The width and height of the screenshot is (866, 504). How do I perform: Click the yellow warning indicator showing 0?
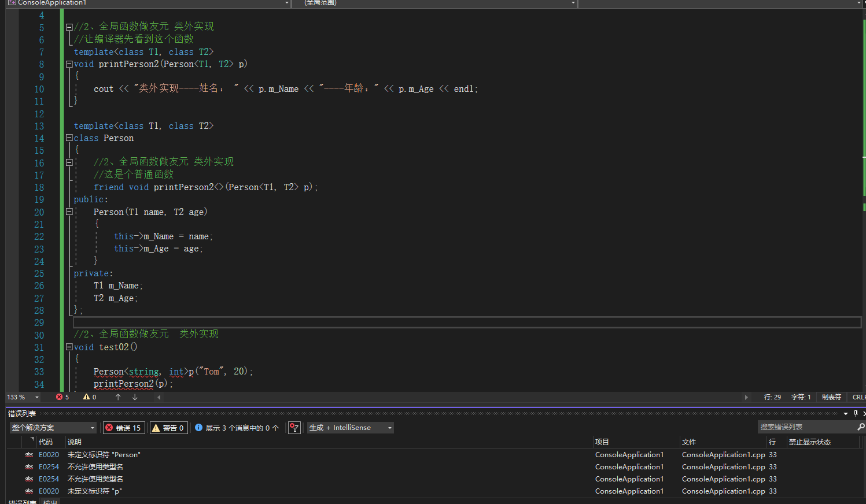point(90,397)
